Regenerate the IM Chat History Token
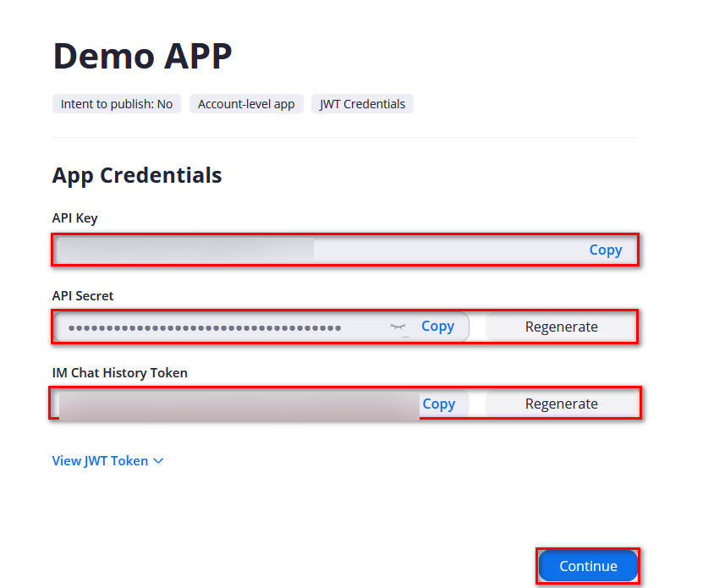The width and height of the screenshot is (714, 588). (x=561, y=404)
